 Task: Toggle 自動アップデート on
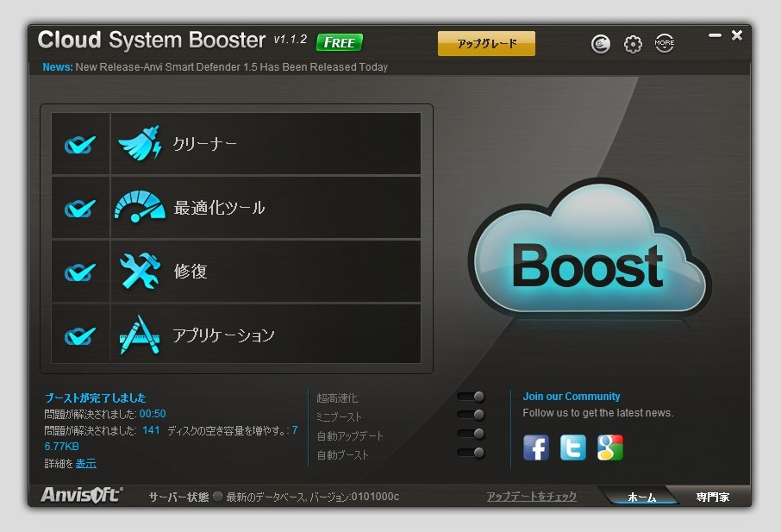(x=472, y=434)
